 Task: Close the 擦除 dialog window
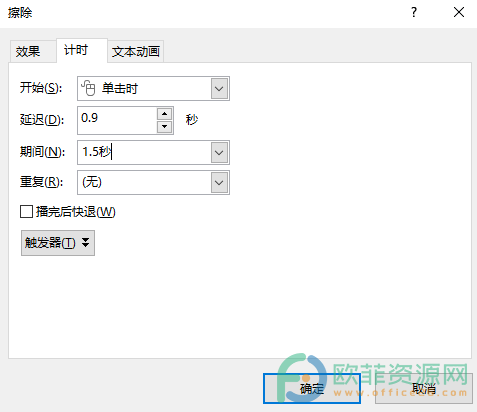[x=459, y=13]
